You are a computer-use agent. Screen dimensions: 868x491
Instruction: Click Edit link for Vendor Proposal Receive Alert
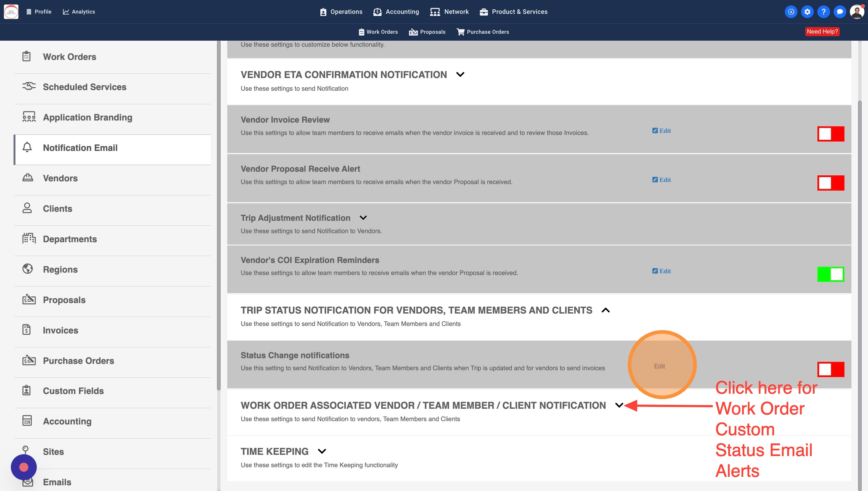[x=662, y=180]
